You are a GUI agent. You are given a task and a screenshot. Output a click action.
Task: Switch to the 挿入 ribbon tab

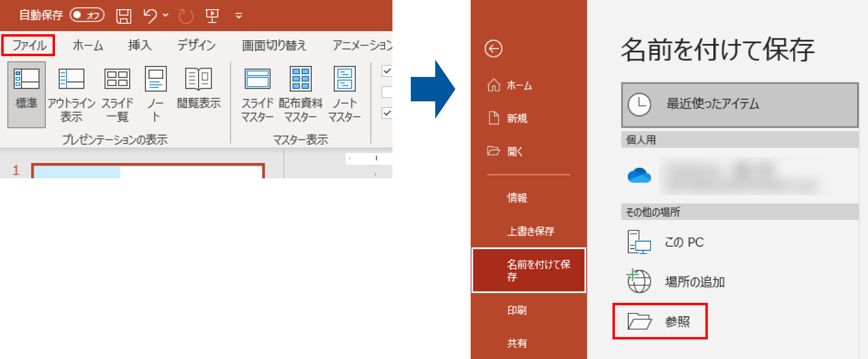[140, 45]
